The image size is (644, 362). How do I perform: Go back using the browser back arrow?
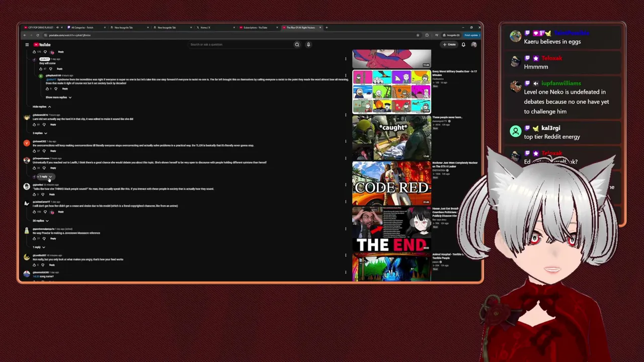(x=24, y=35)
